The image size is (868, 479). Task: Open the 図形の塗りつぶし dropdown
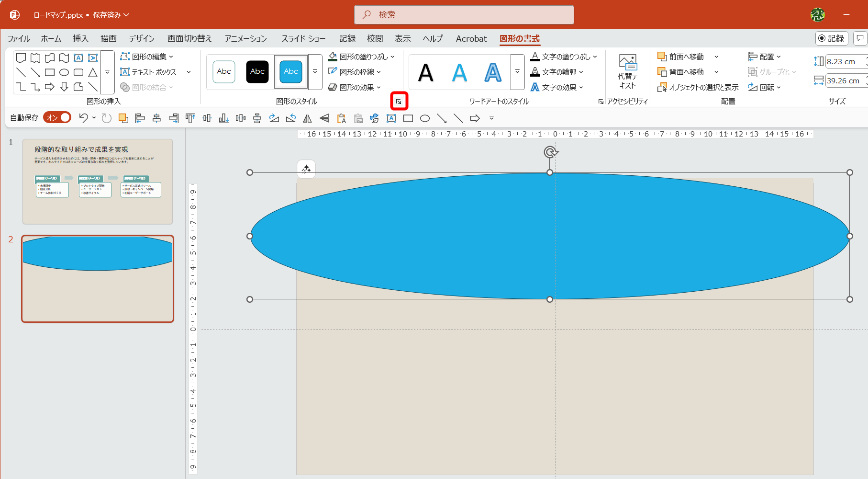tap(361, 57)
